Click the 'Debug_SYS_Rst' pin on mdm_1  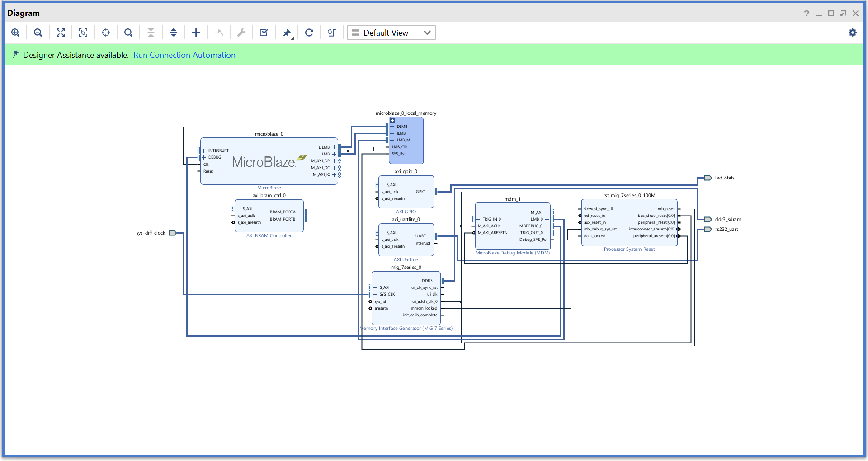click(x=533, y=240)
